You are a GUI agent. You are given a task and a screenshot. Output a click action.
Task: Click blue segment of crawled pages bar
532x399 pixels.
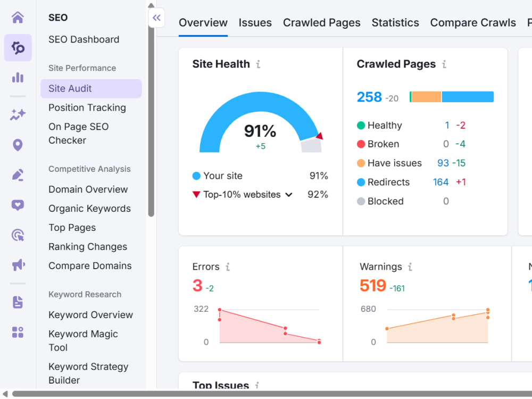(x=468, y=97)
